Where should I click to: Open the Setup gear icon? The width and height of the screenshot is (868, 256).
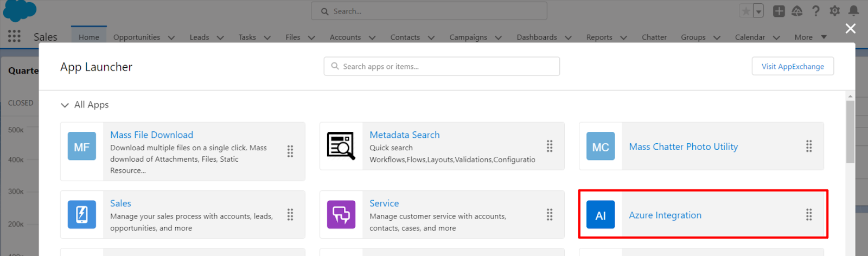(x=834, y=11)
